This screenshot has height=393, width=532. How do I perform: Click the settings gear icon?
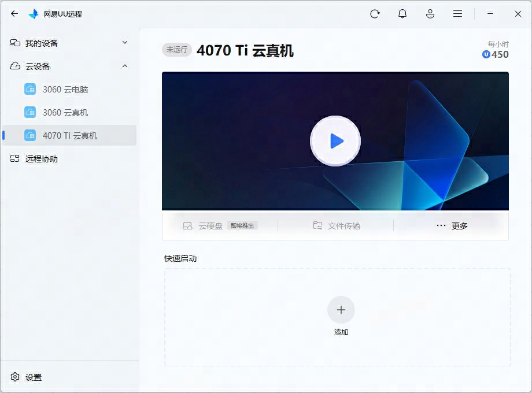(15, 377)
